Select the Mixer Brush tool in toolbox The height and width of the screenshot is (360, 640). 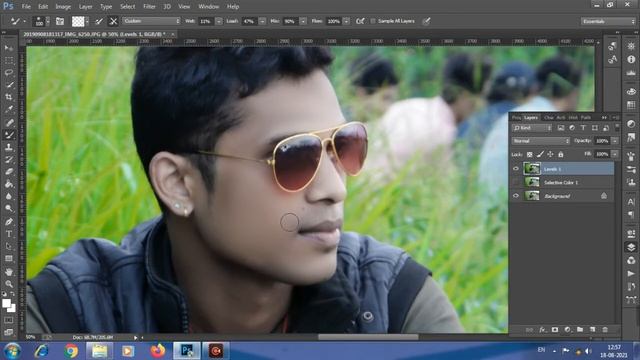[9, 135]
